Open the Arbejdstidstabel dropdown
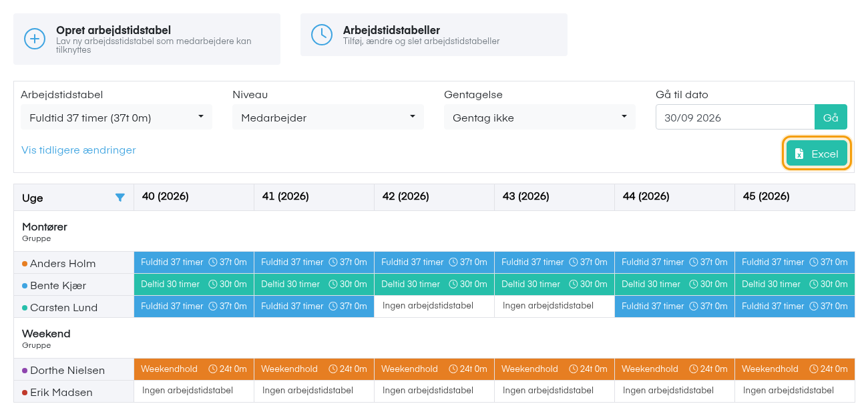Viewport: 868px width, 416px height. [x=116, y=118]
